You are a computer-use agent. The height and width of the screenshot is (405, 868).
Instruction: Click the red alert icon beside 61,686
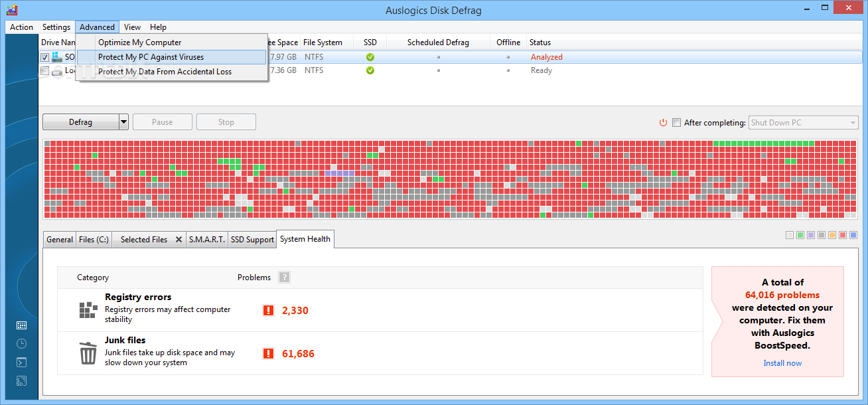pos(268,353)
